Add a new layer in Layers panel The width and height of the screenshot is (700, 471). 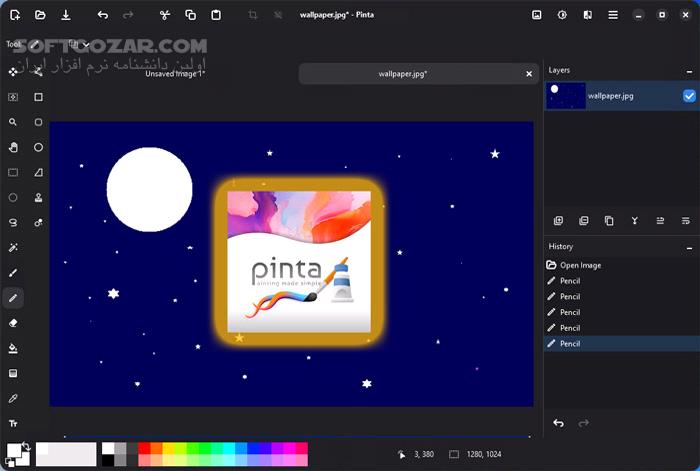click(x=558, y=221)
